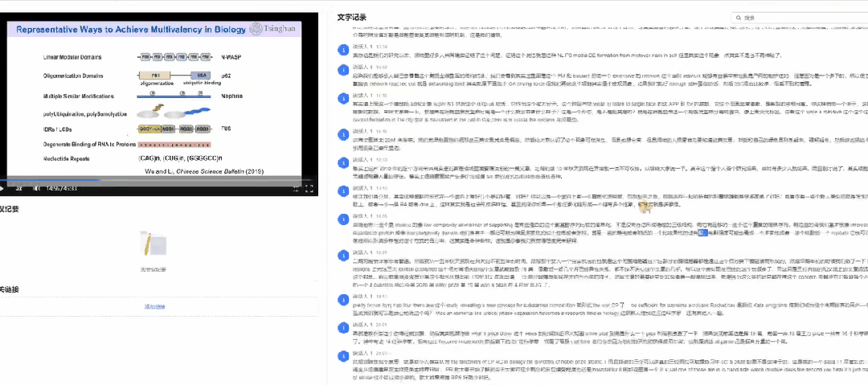The image size is (868, 385).
Task: Click speaker avatar at 20:01 entry
Action: point(342,329)
